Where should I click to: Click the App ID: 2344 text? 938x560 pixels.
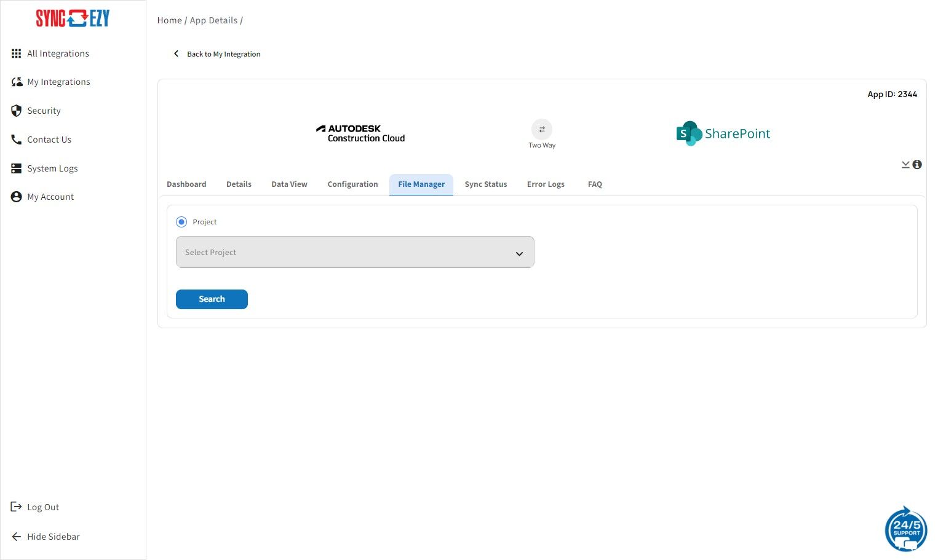point(892,94)
